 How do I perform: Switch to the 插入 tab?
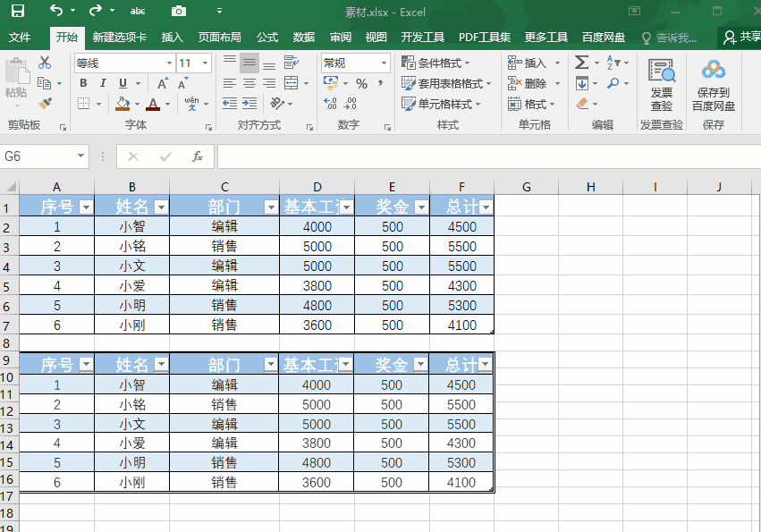click(173, 38)
